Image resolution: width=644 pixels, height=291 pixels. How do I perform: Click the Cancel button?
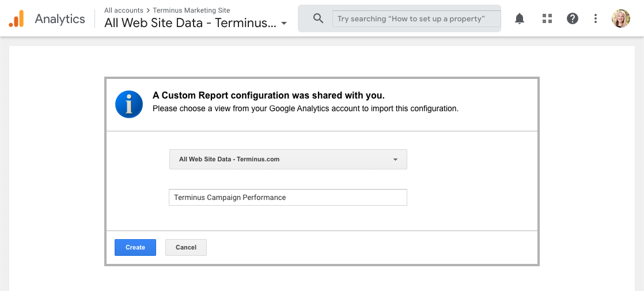point(186,247)
